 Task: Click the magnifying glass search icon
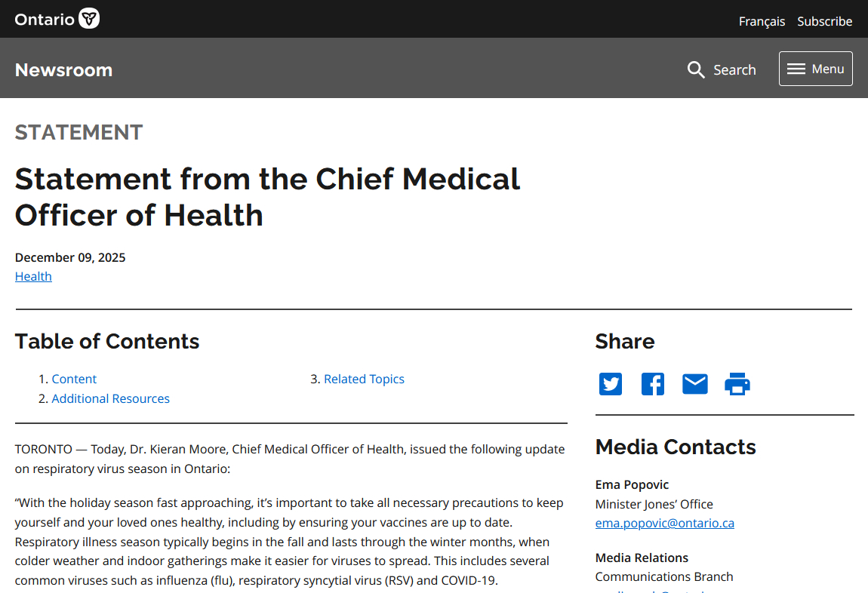click(x=696, y=70)
